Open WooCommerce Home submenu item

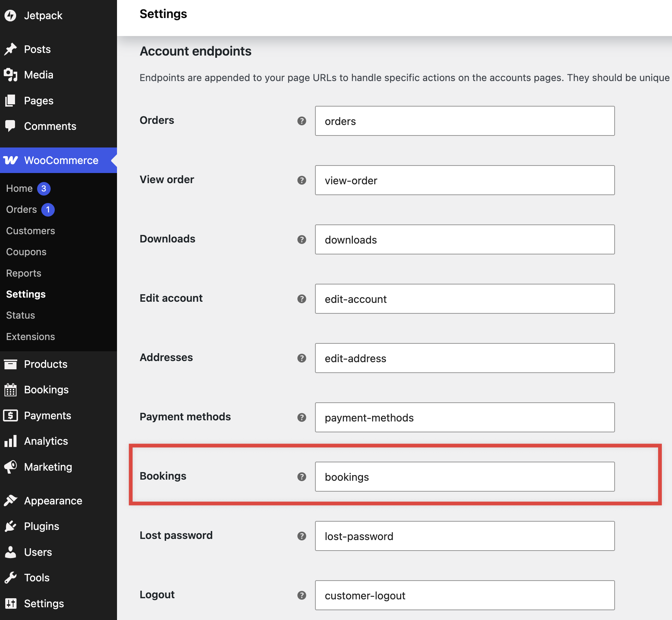pos(19,188)
